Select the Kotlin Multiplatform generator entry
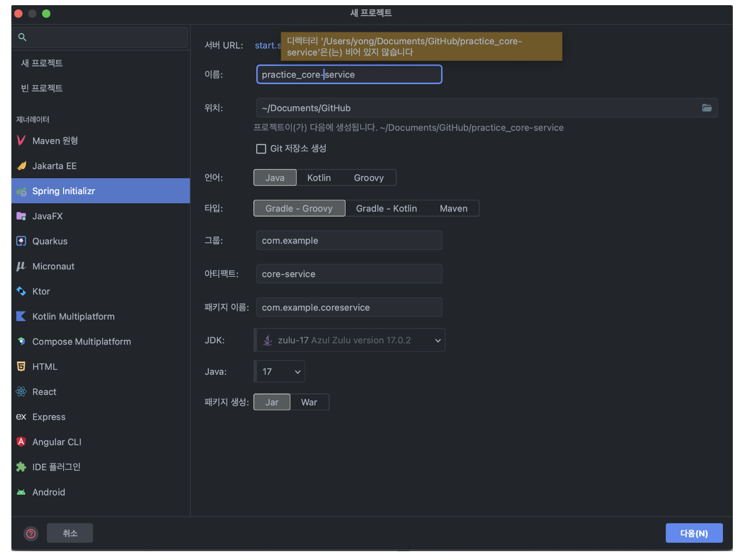 coord(101,316)
